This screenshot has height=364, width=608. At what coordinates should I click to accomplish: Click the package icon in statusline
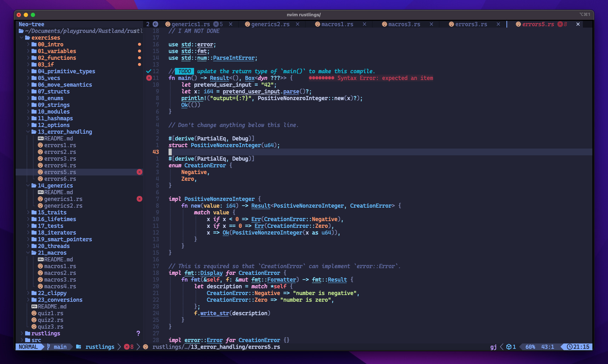(x=508, y=347)
